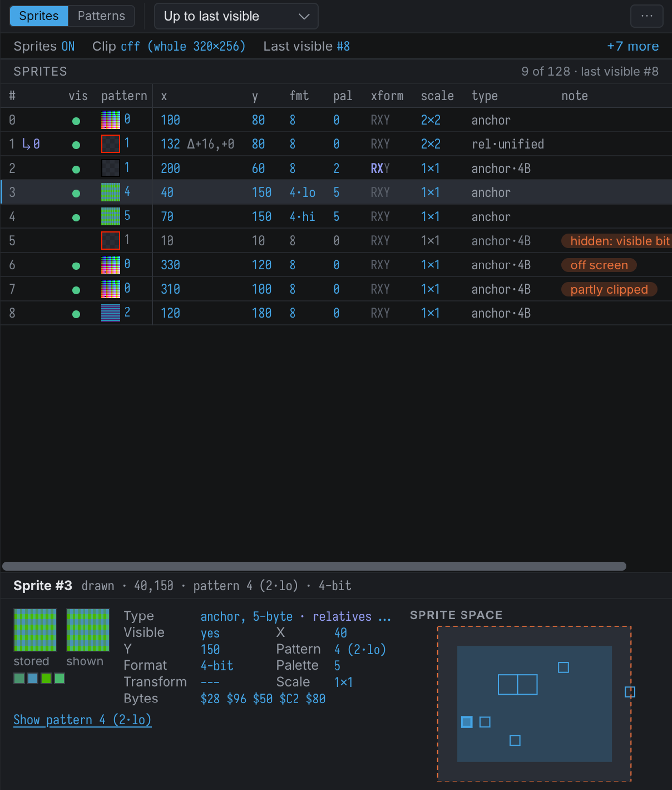Pick the bright green palette swatch
This screenshot has height=790, width=672.
(x=46, y=678)
